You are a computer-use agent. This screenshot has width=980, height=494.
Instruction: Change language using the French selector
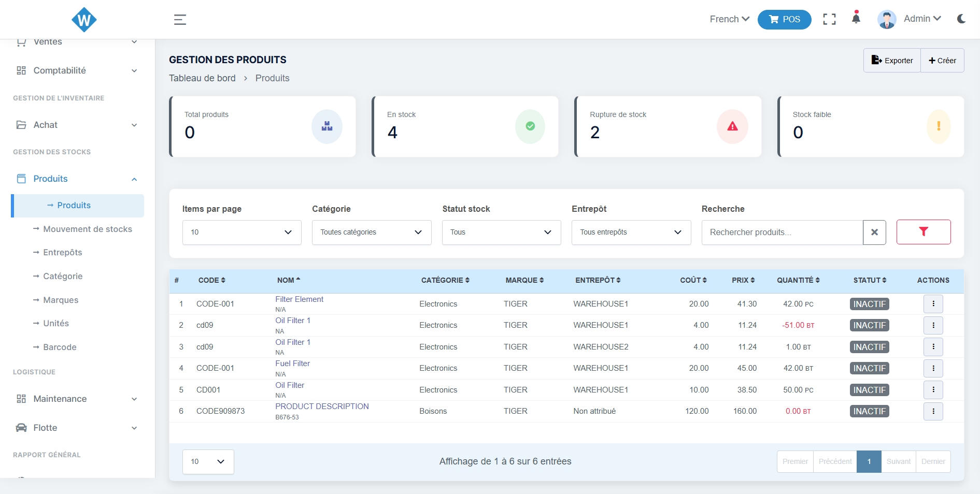729,19
